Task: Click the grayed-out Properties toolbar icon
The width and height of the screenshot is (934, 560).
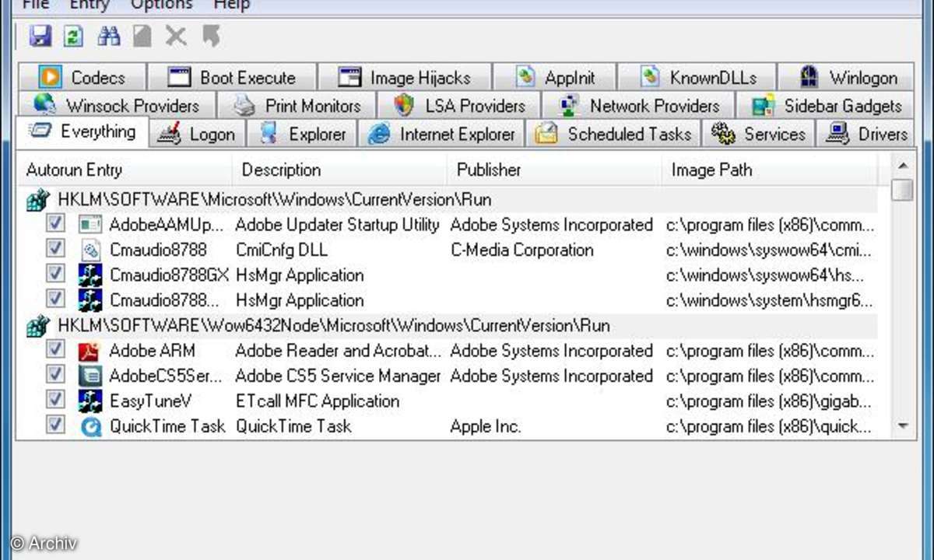Action: tap(142, 36)
